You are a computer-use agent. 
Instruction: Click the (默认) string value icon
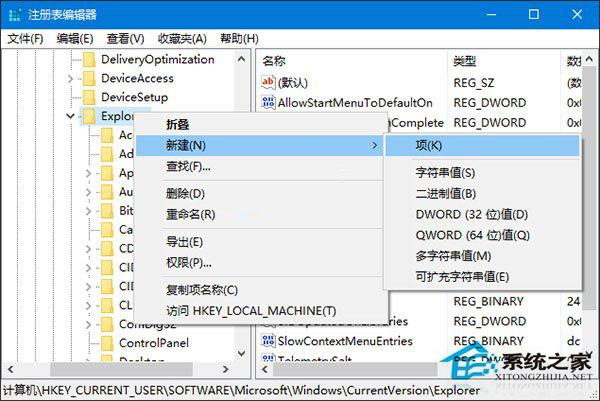[x=268, y=82]
